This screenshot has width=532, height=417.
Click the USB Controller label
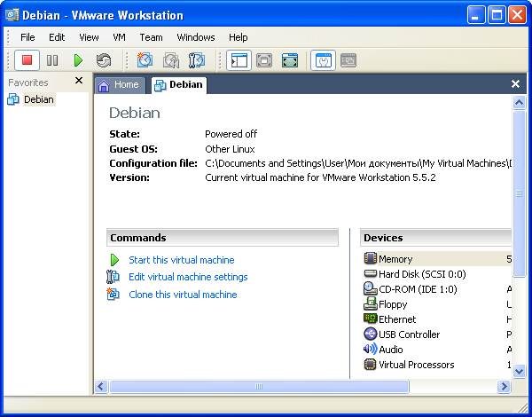(x=409, y=334)
